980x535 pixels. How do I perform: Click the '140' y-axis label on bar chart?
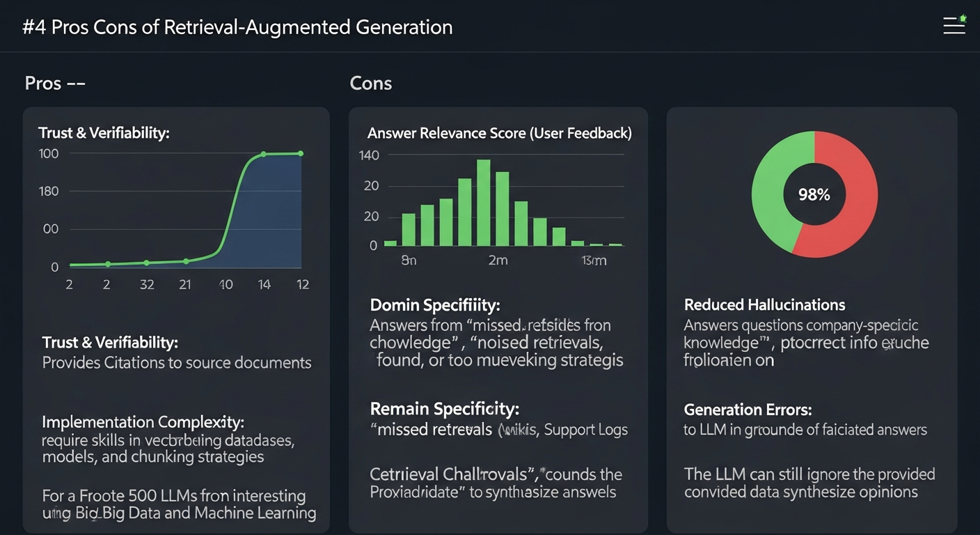(x=369, y=155)
